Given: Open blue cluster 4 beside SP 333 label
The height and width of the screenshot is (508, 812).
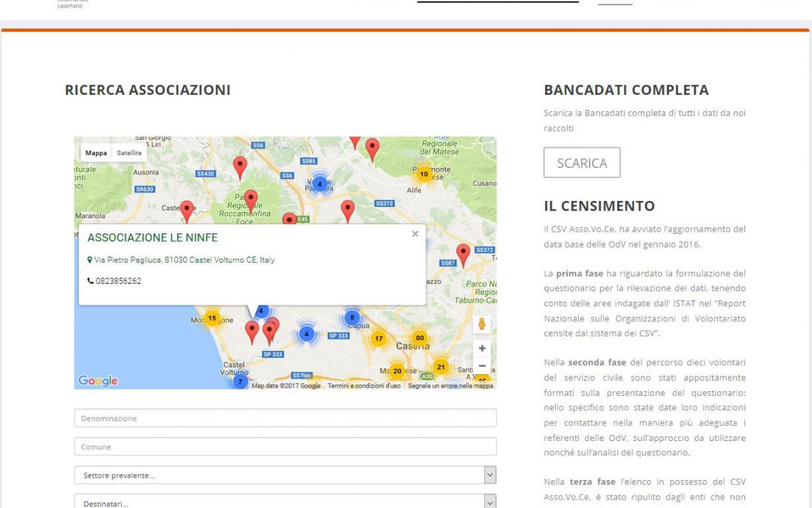Looking at the screenshot, I should coord(307,334).
